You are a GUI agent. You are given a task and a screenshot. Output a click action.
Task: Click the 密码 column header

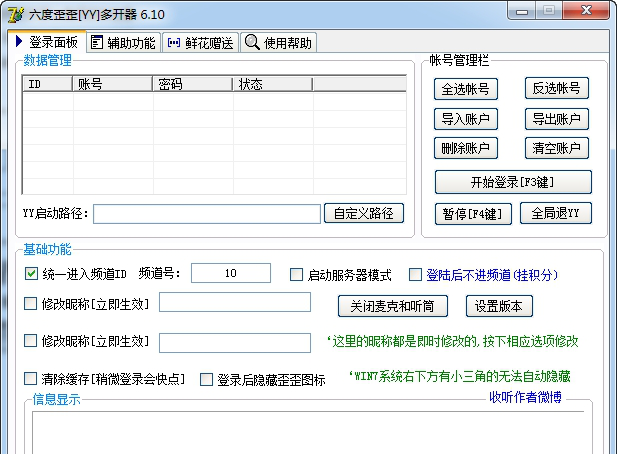pyautogui.click(x=192, y=84)
